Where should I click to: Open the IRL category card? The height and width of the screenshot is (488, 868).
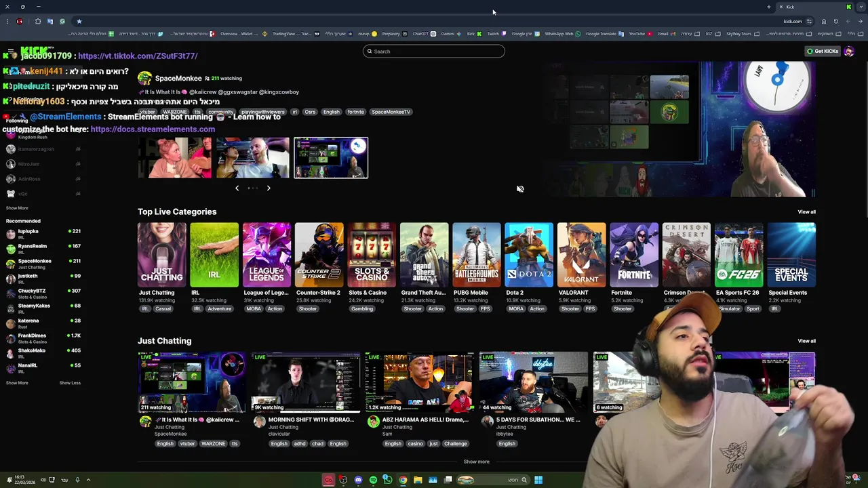[x=214, y=255]
